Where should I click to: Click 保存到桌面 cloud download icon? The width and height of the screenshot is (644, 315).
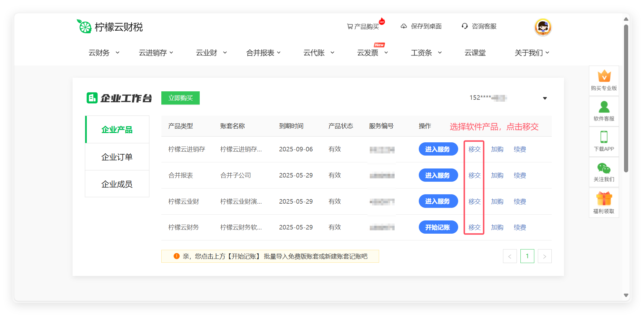coord(404,26)
